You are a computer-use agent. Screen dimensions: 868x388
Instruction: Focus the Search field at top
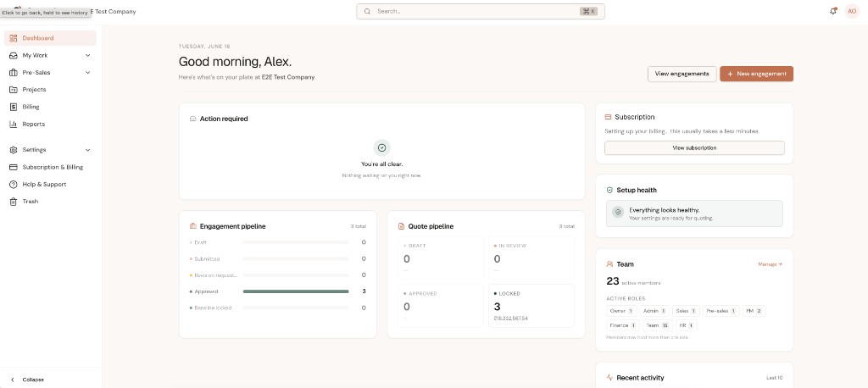(x=481, y=11)
